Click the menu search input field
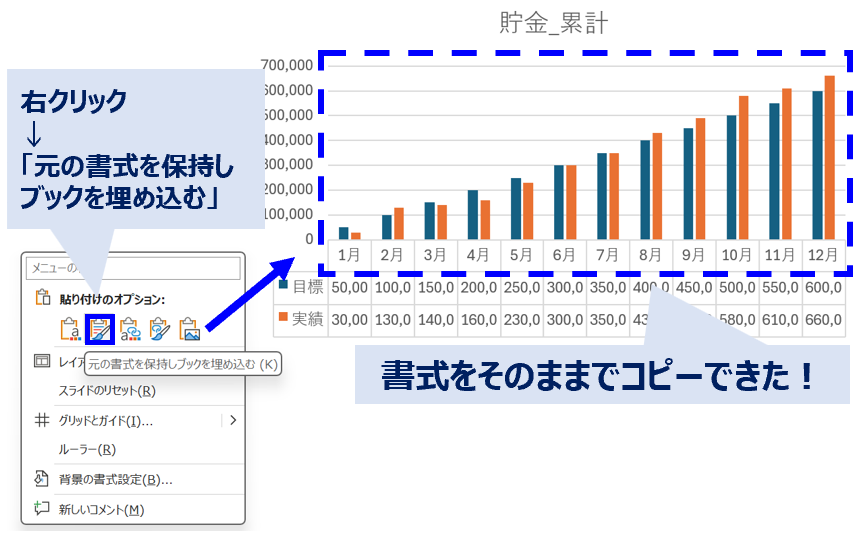 point(133,268)
